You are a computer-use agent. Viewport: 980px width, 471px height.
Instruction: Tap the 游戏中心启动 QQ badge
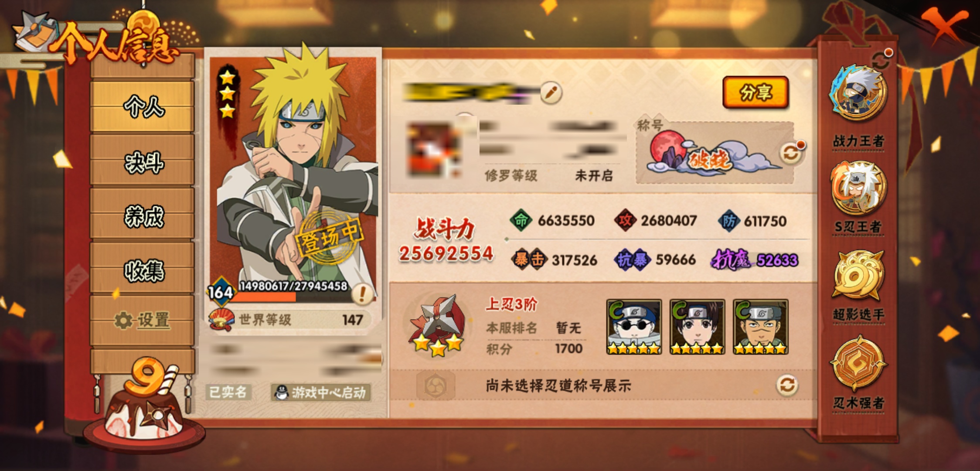pyautogui.click(x=321, y=392)
